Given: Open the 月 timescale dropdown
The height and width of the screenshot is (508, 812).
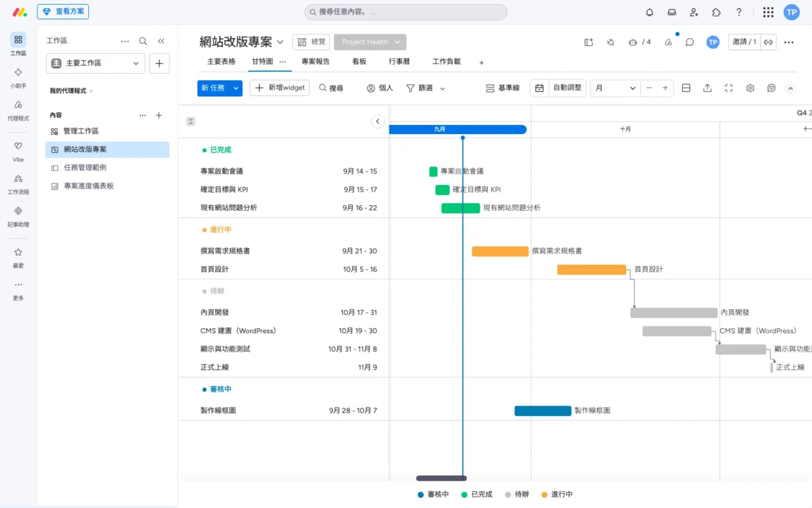Looking at the screenshot, I should 615,88.
